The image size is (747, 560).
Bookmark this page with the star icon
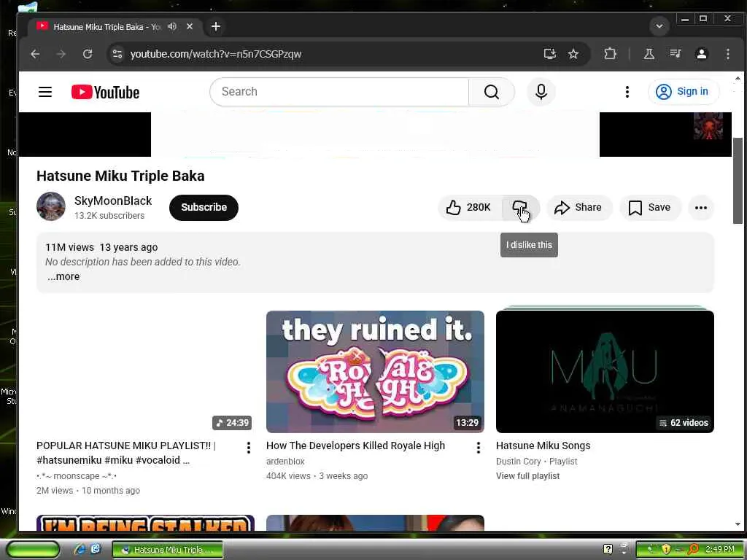tap(573, 54)
